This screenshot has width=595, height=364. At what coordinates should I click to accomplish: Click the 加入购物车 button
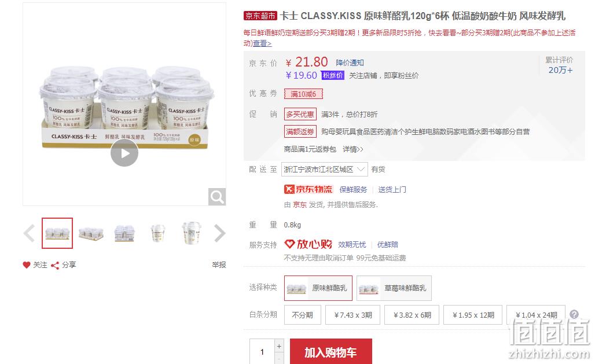330,352
